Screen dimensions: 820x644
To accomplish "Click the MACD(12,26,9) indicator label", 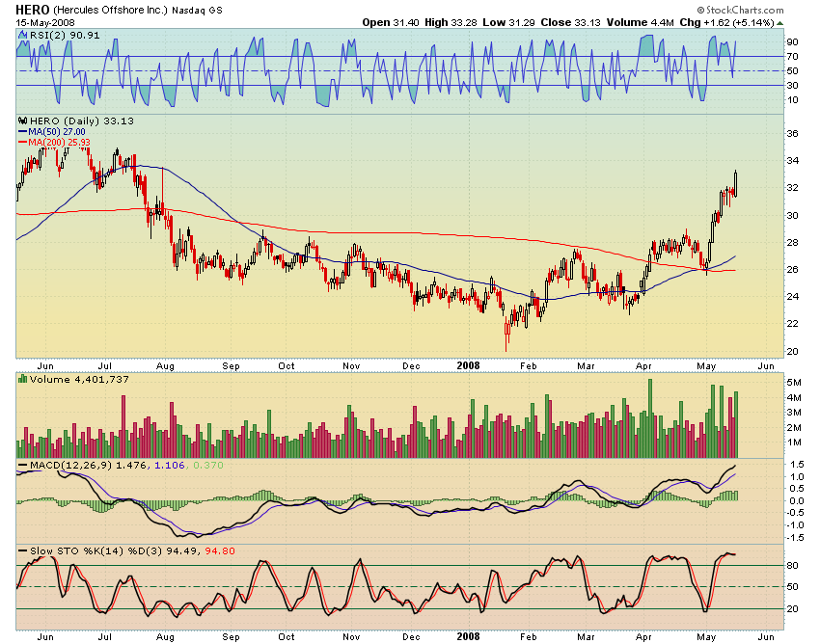I will (x=70, y=465).
